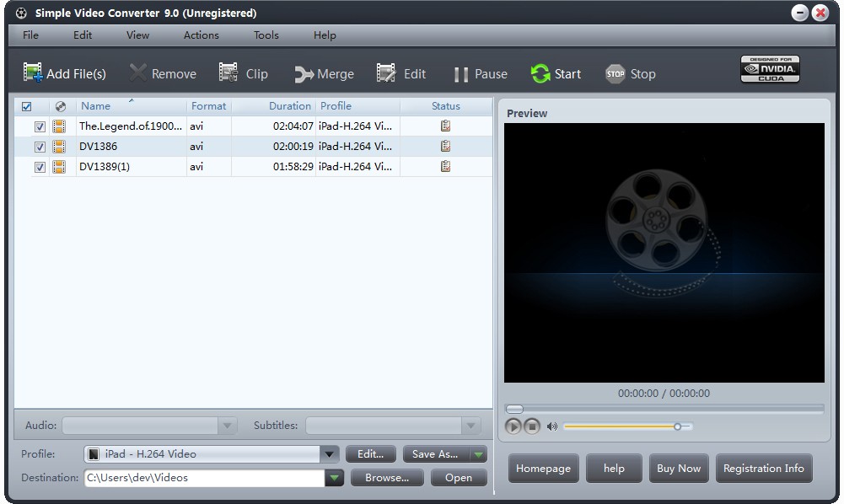
Task: Click the iPad profile device icon
Action: point(94,454)
